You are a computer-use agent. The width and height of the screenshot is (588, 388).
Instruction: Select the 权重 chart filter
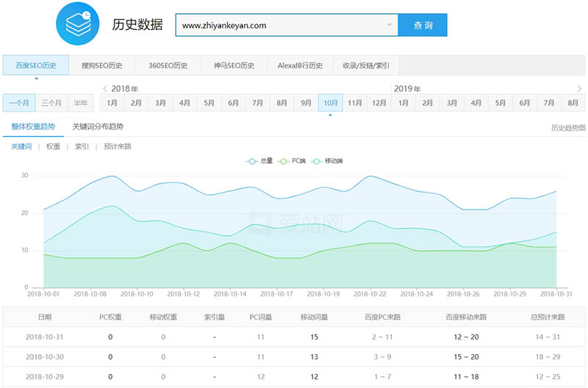[53, 146]
